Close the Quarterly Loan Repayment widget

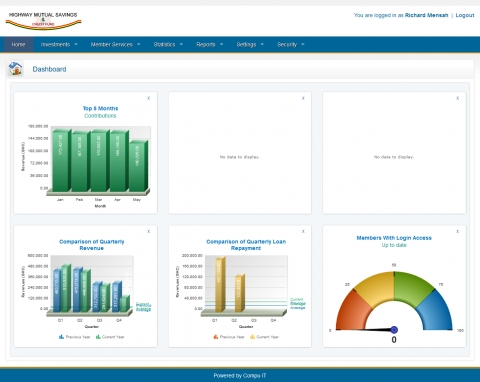(303, 231)
